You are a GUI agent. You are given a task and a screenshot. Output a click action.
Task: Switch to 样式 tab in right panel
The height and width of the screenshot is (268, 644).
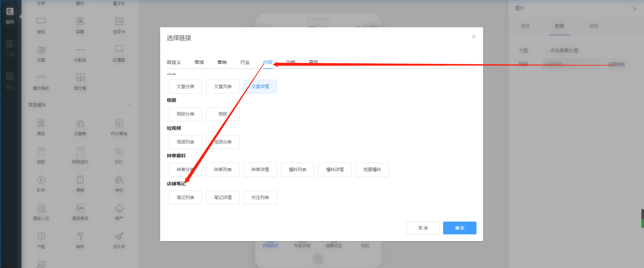tap(525, 26)
